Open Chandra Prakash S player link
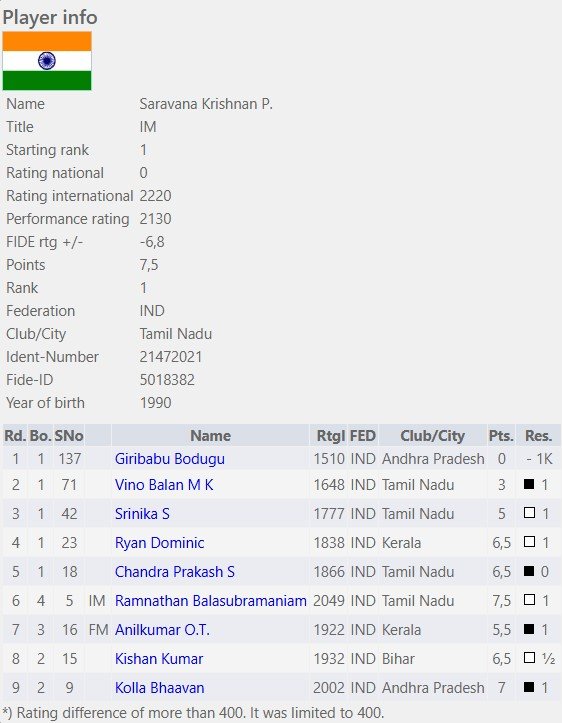562x723 pixels. coord(175,572)
